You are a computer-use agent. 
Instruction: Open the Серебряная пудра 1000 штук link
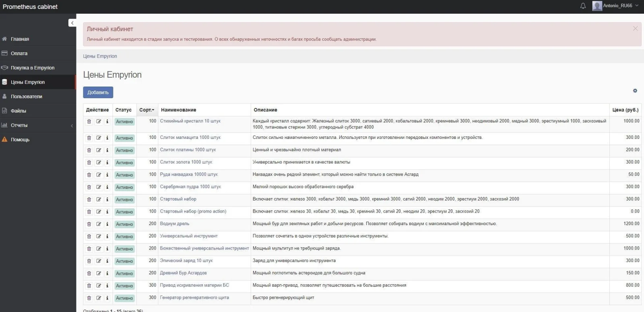point(190,187)
